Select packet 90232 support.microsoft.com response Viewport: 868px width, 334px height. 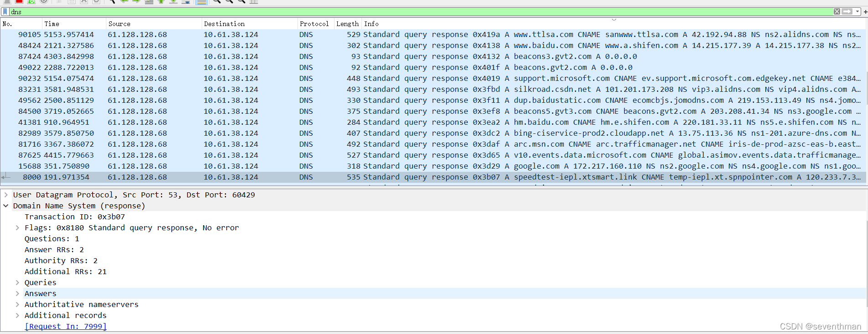pos(433,79)
